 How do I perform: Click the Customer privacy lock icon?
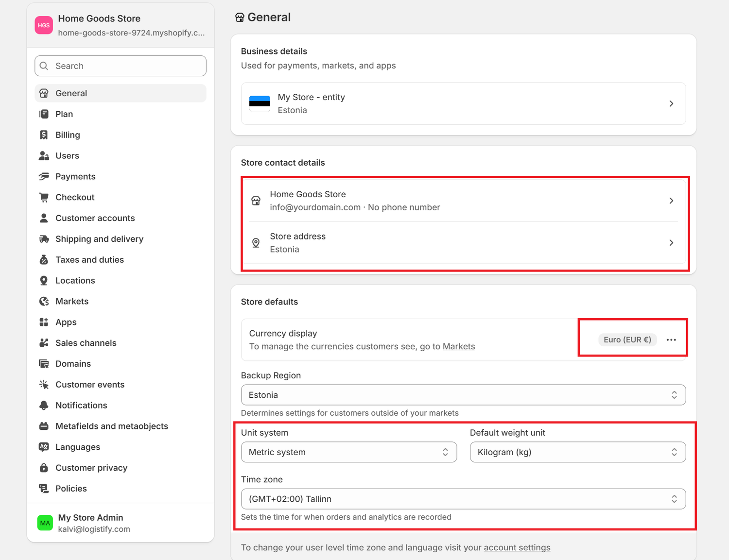tap(44, 468)
